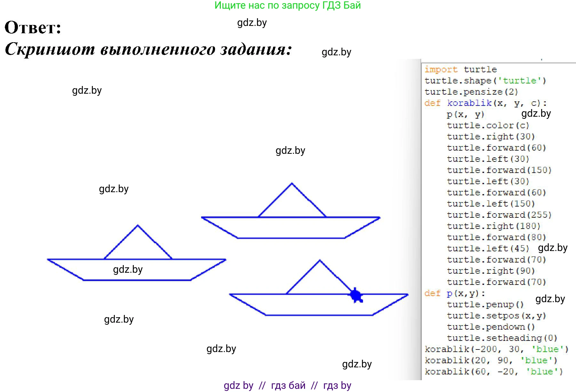This screenshot has width=576, height=392.
Task: Click the 'def p(x,y):' definition line
Action: (455, 293)
